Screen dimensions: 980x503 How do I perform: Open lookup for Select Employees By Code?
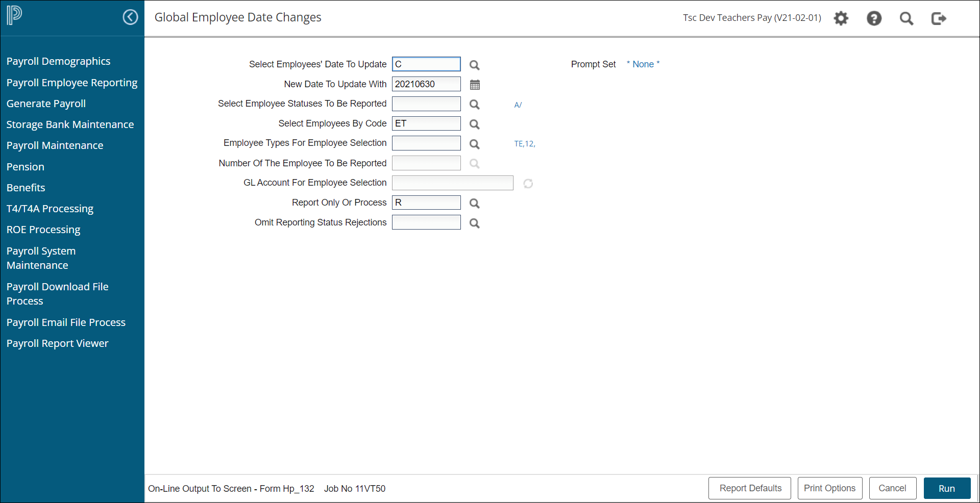[474, 124]
